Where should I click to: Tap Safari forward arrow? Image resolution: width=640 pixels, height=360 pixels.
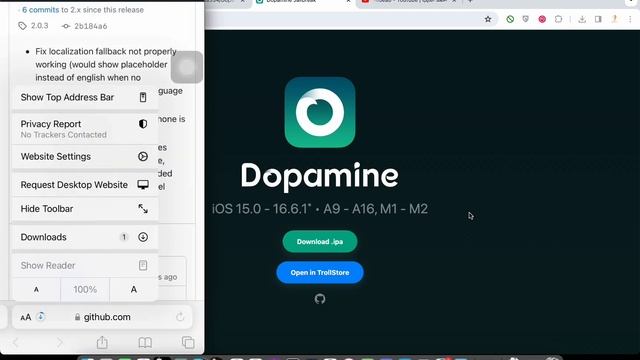(x=60, y=342)
